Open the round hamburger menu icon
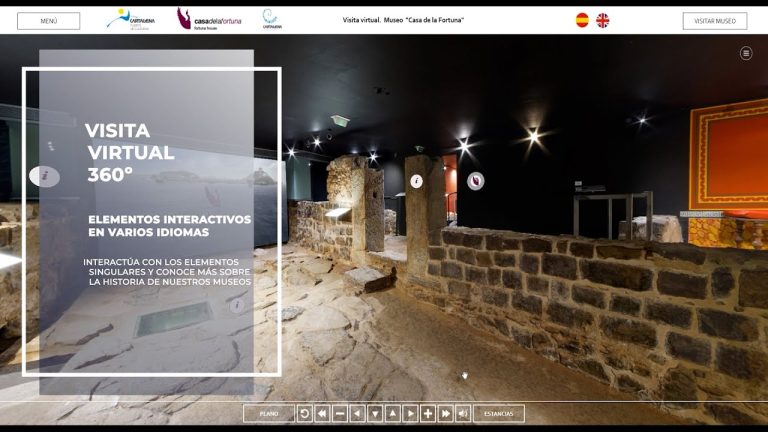Image resolution: width=768 pixels, height=432 pixels. pyautogui.click(x=745, y=53)
